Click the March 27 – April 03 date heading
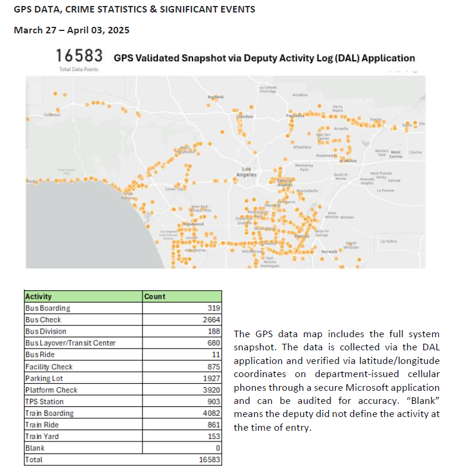Image resolution: width=468 pixels, height=476 pixels. (72, 30)
